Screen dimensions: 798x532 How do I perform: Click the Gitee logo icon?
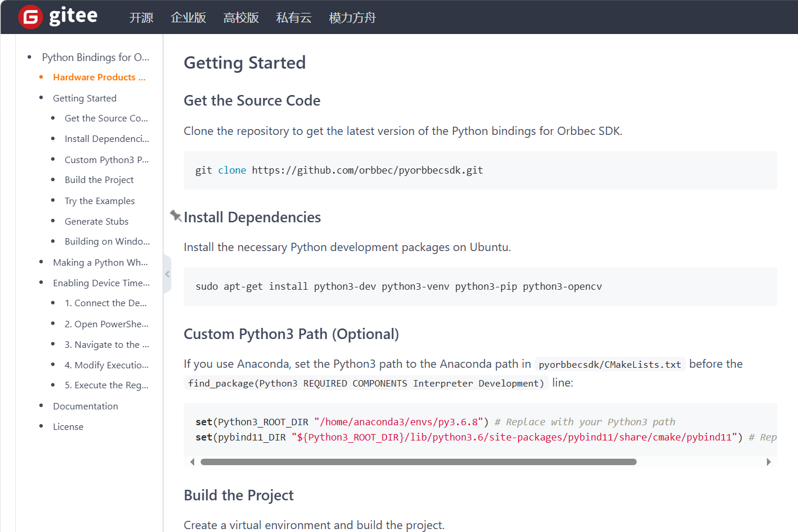tap(31, 17)
